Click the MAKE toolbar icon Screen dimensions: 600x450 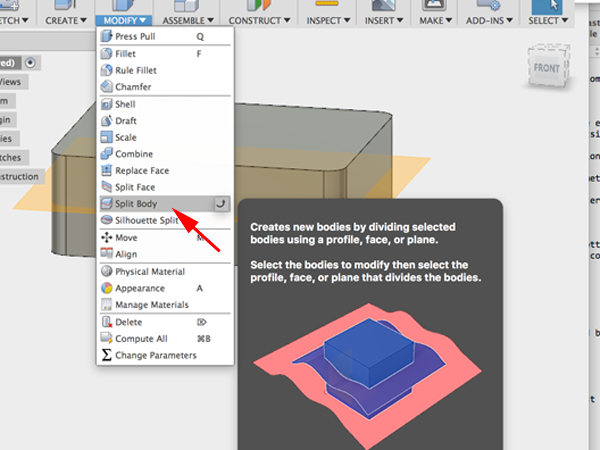(x=434, y=5)
